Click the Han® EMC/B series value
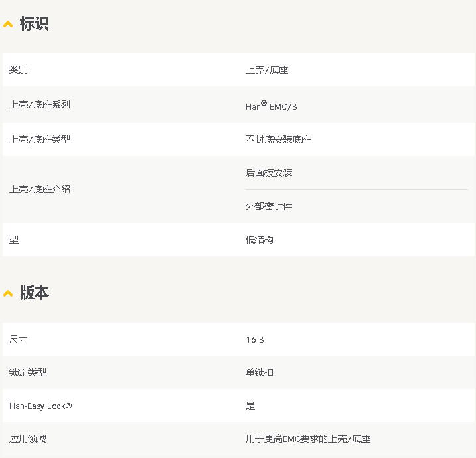 (x=272, y=106)
